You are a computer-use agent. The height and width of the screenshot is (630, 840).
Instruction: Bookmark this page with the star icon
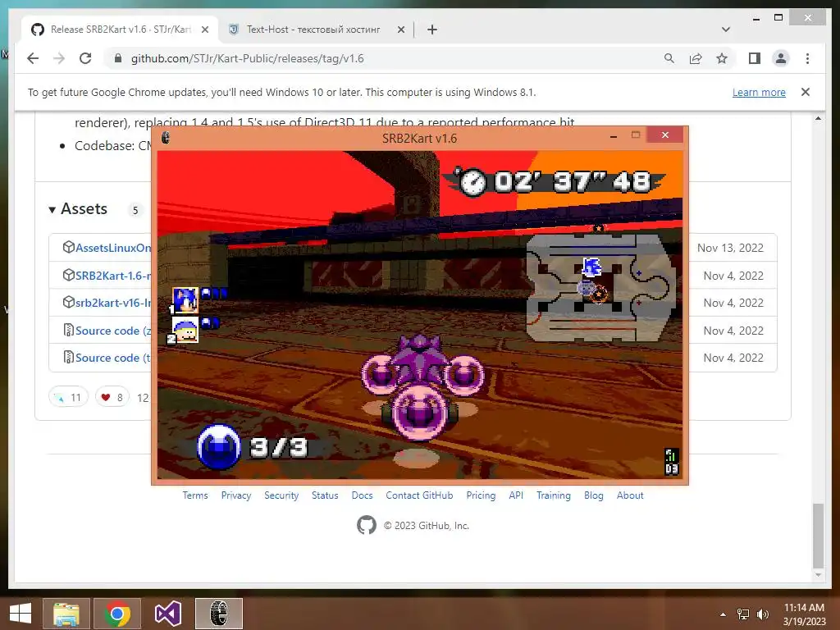pyautogui.click(x=722, y=58)
